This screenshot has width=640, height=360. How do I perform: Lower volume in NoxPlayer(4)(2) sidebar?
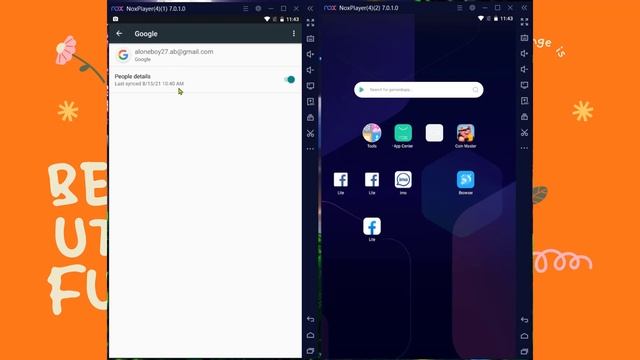pyautogui.click(x=524, y=69)
